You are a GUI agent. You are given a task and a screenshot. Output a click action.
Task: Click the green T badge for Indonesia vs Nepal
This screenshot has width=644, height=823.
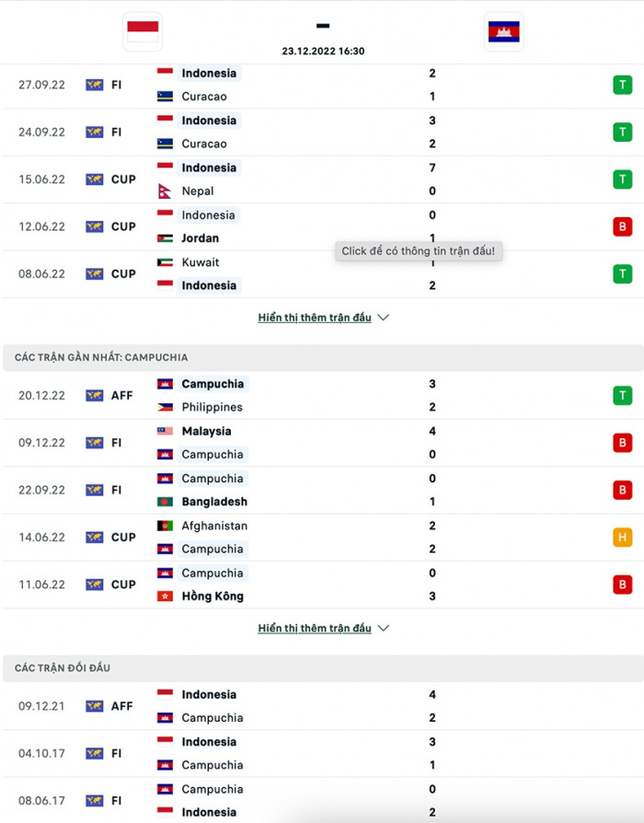(x=623, y=180)
